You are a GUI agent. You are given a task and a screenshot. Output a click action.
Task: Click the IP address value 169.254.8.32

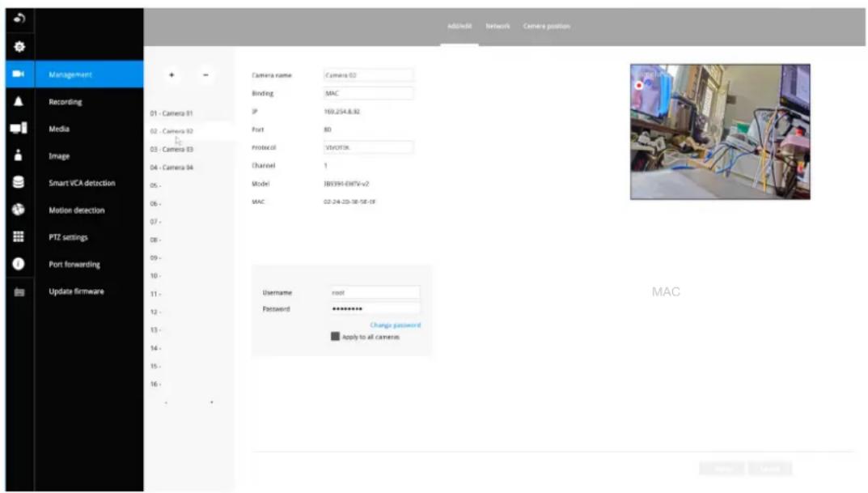(x=342, y=112)
